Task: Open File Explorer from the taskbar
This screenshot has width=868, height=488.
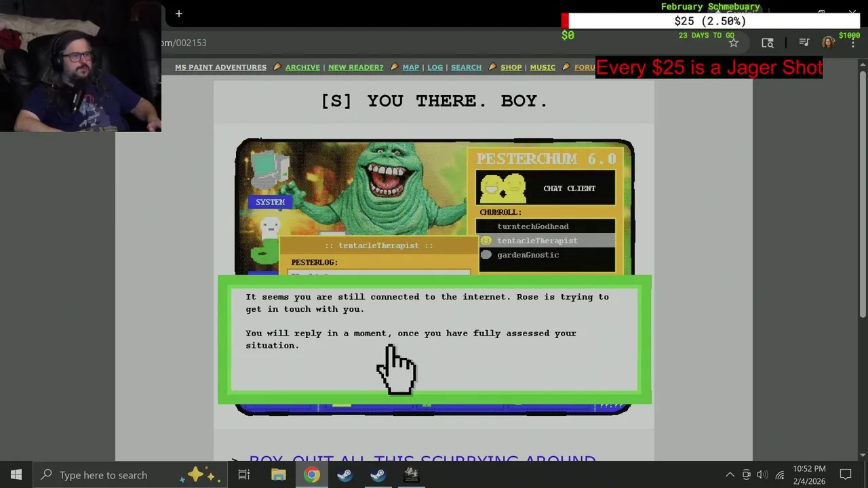Action: click(x=279, y=475)
